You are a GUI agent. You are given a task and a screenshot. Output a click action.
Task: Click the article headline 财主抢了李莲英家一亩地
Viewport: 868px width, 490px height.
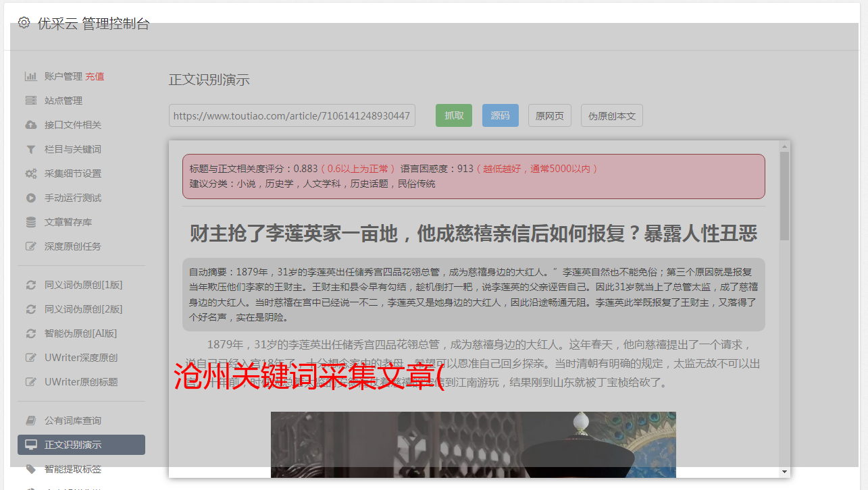pos(474,234)
